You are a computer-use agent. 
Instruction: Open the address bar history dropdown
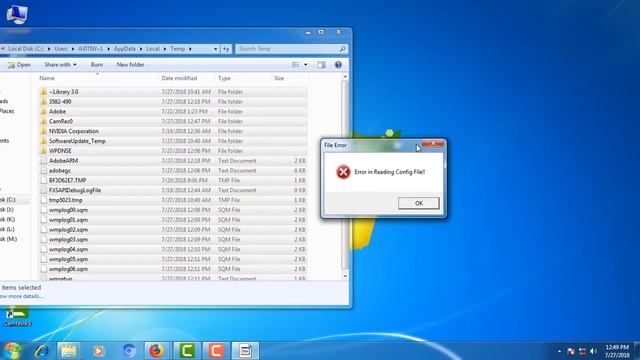(216, 49)
